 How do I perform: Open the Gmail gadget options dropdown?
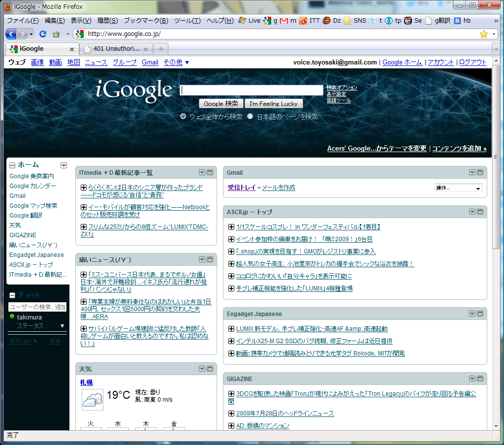coord(472,172)
